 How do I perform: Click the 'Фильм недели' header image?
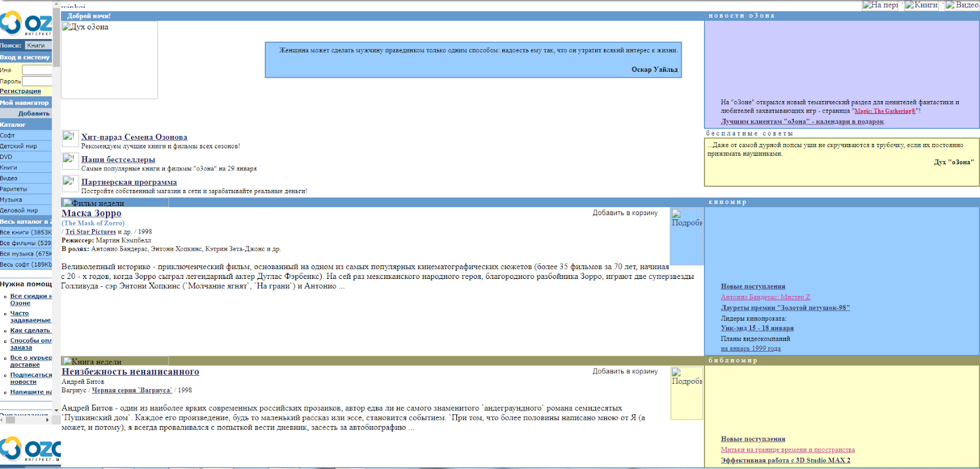tap(115, 203)
